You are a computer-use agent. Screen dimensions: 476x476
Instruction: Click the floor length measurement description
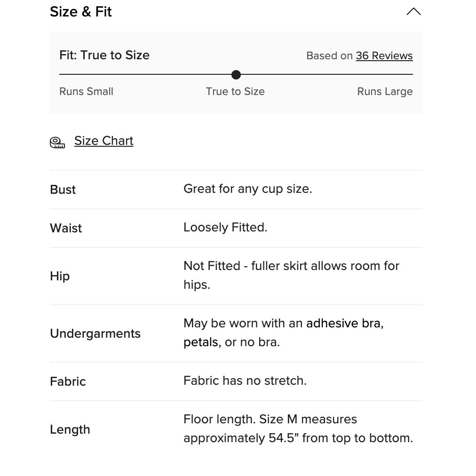[x=298, y=428]
